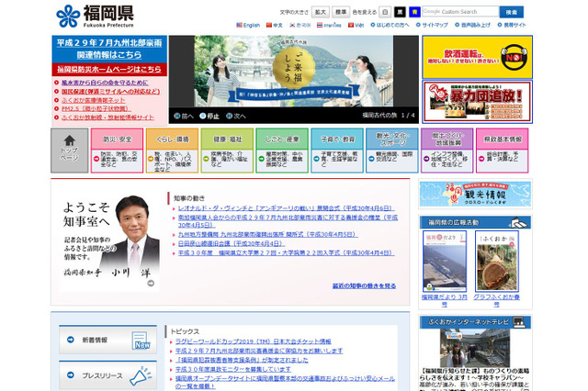The width and height of the screenshot is (588, 391).
Task: Select the yellow-on-blue color scheme swatch
Action: [x=414, y=12]
